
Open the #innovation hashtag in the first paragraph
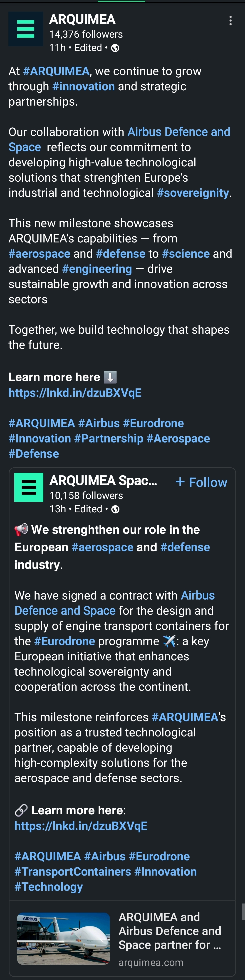tap(83, 87)
